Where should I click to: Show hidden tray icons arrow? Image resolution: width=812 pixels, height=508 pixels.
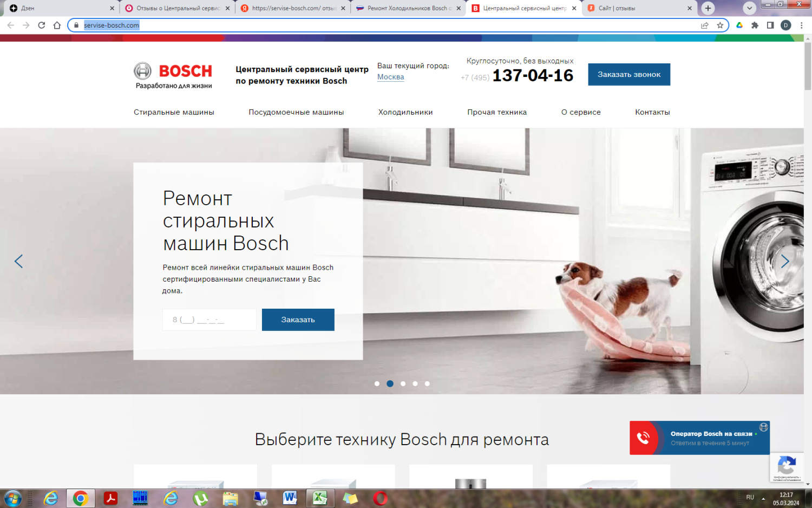coord(763,498)
